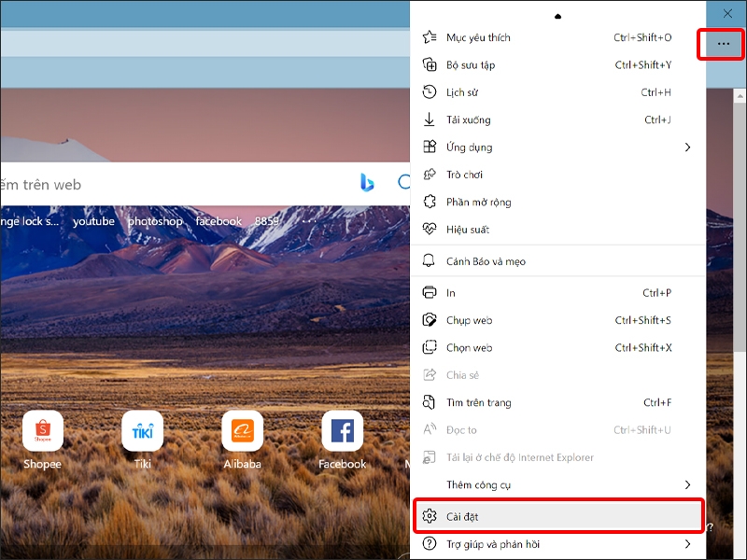Screen dimensions: 747x560
Task: Click the History clock icon beside Lịch sử
Action: (x=430, y=91)
